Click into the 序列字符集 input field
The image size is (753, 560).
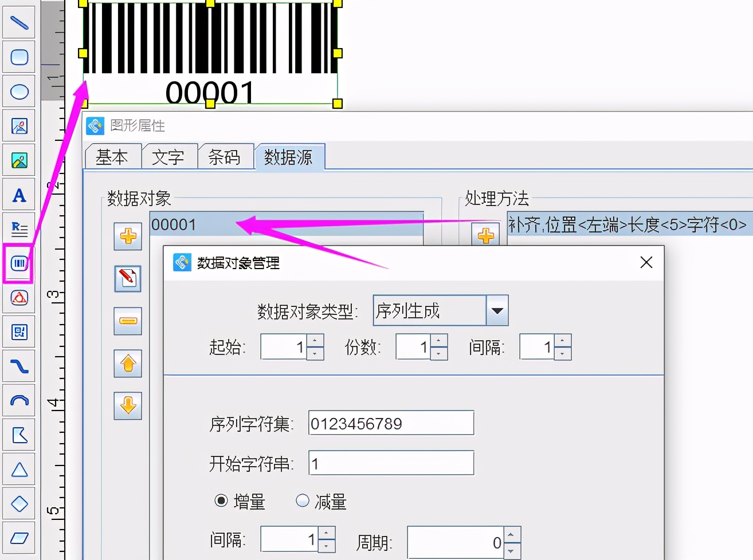[x=391, y=423]
